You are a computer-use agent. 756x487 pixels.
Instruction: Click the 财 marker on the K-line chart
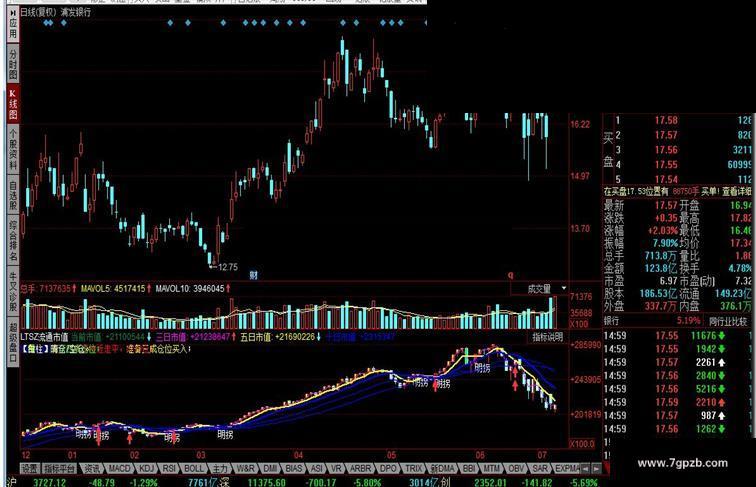(254, 275)
